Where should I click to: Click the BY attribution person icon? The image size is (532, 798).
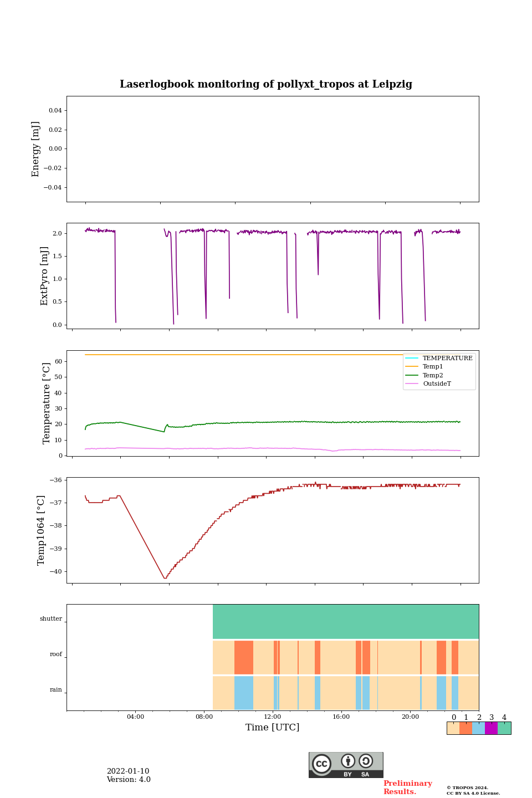(x=348, y=761)
